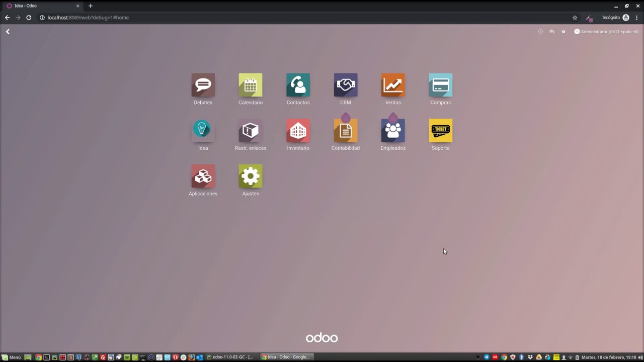View site information icon

coord(42,18)
